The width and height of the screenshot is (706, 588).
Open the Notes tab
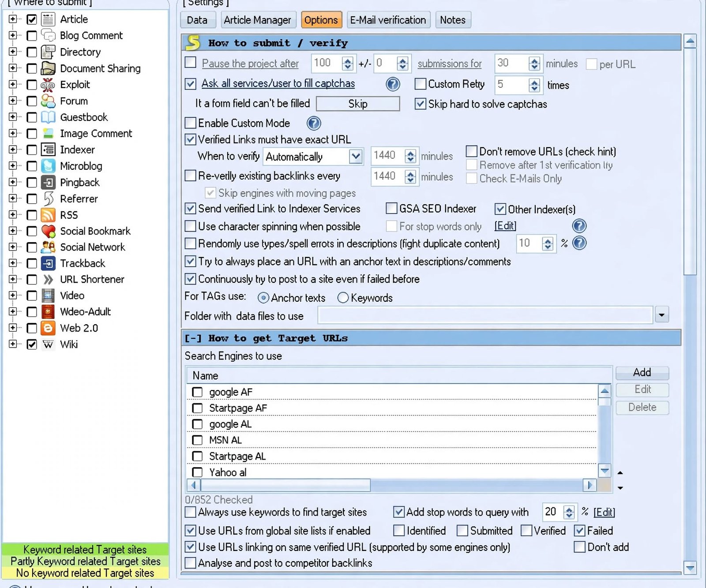tap(453, 20)
